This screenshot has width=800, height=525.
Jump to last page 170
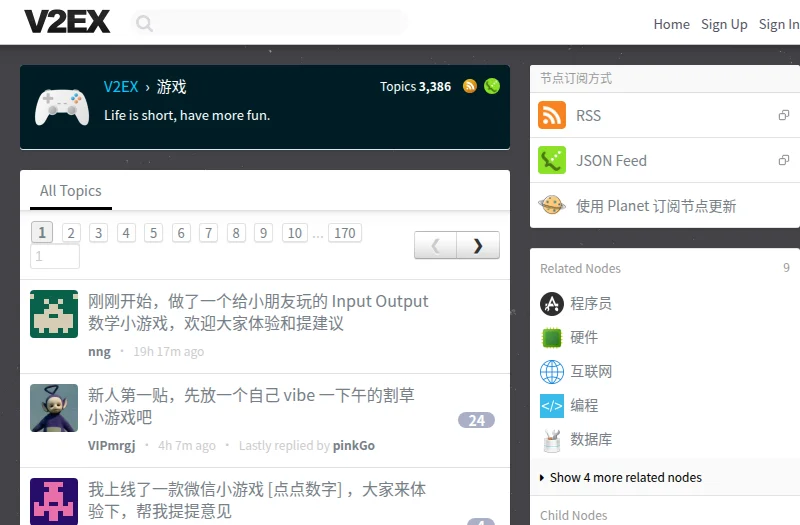(345, 233)
